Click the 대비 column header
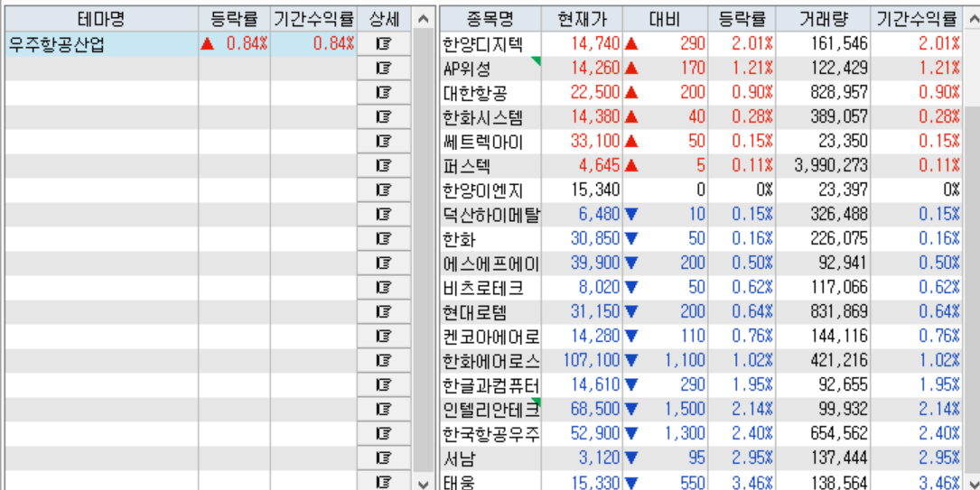 tap(665, 19)
